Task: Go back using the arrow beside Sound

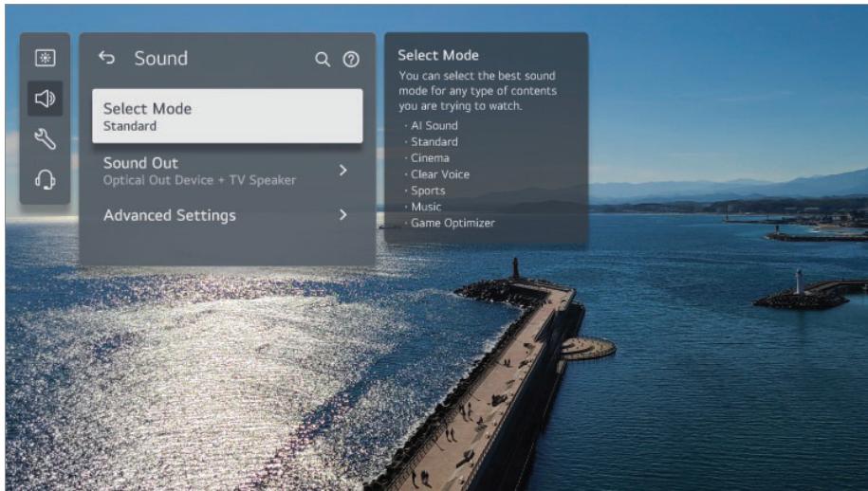Action: [106, 59]
